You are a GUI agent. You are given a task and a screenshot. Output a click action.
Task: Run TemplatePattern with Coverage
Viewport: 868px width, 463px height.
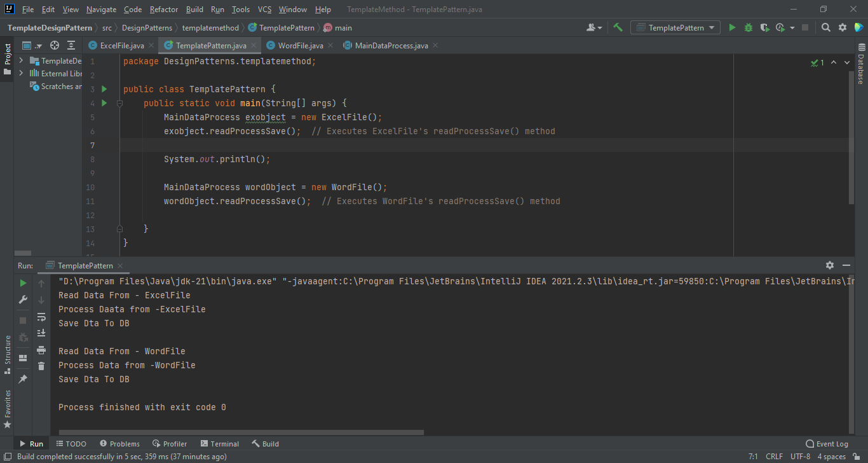(x=764, y=27)
